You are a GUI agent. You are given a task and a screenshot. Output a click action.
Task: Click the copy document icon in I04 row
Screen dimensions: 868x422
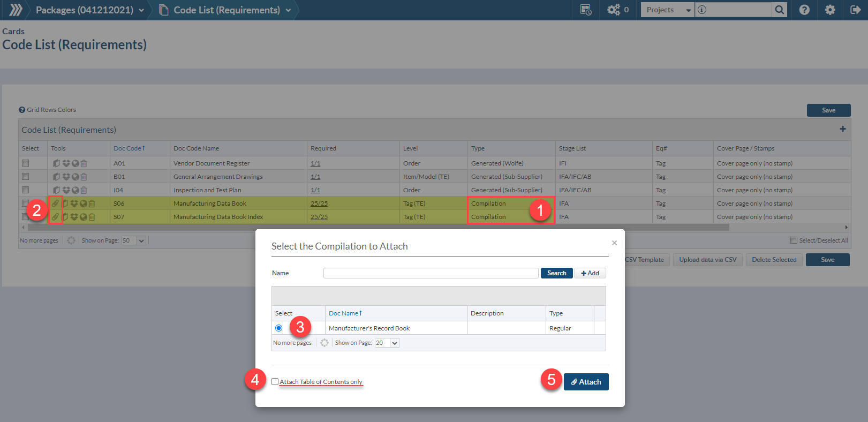[x=56, y=190]
